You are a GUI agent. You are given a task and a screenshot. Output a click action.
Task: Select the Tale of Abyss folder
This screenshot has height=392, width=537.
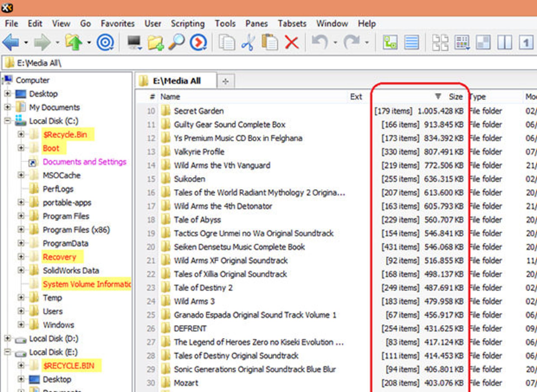click(x=197, y=220)
